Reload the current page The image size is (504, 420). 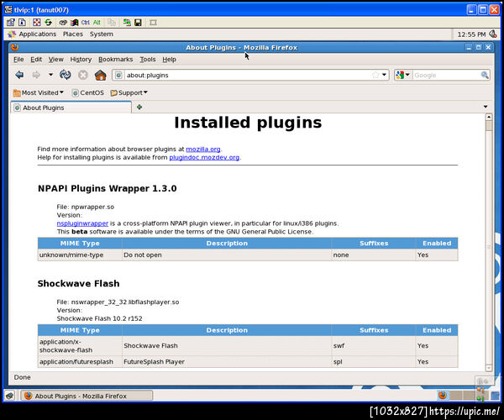tap(66, 75)
